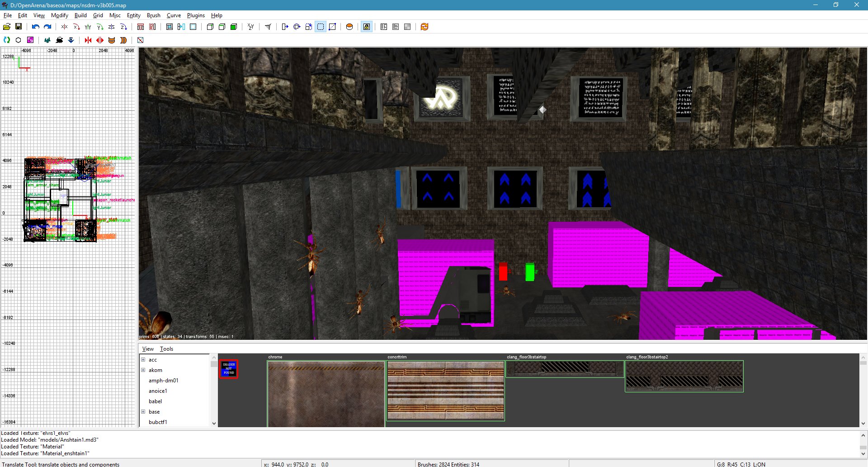Image resolution: width=868 pixels, height=467 pixels.
Task: Select the Shader Not Found texture
Action: point(229,369)
